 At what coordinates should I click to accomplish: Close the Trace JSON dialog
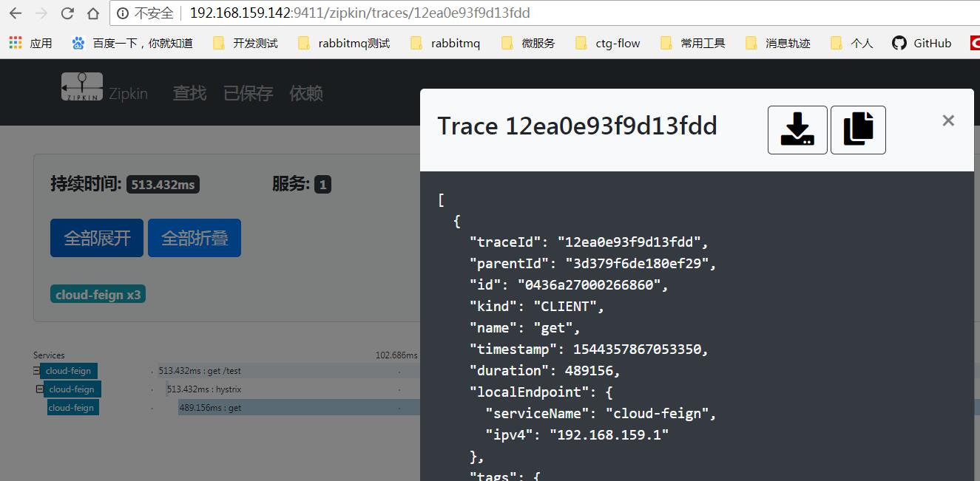pyautogui.click(x=948, y=120)
